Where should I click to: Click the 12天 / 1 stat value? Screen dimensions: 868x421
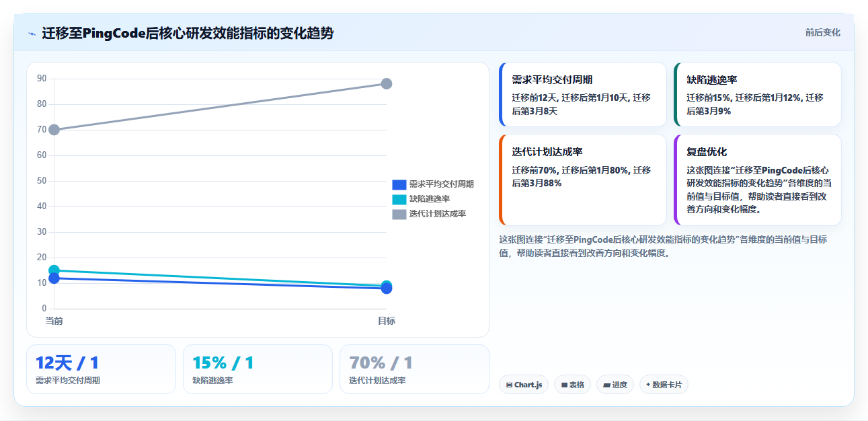[67, 363]
